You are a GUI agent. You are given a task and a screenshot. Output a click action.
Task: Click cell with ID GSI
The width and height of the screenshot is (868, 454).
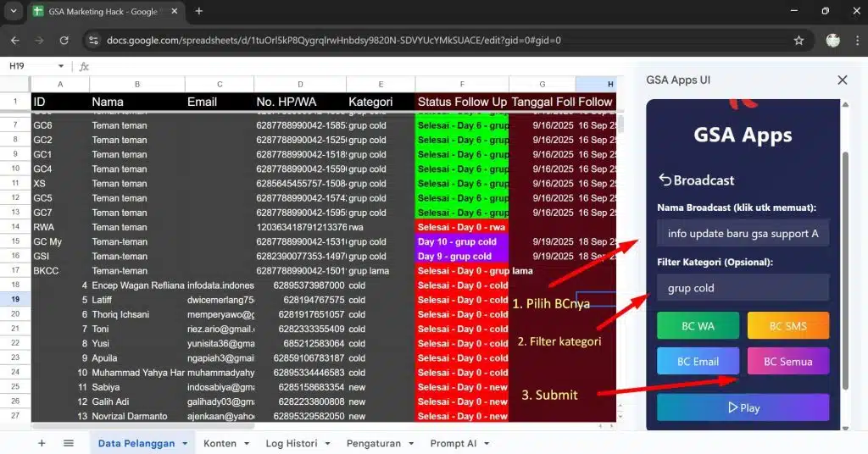coord(60,256)
